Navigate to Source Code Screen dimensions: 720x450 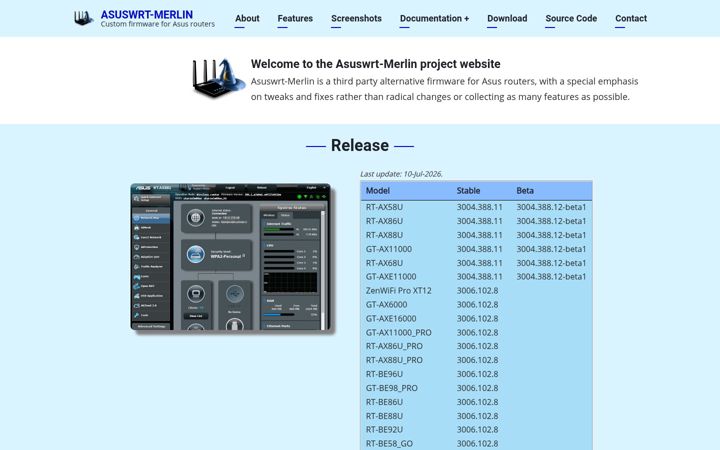pyautogui.click(x=571, y=18)
